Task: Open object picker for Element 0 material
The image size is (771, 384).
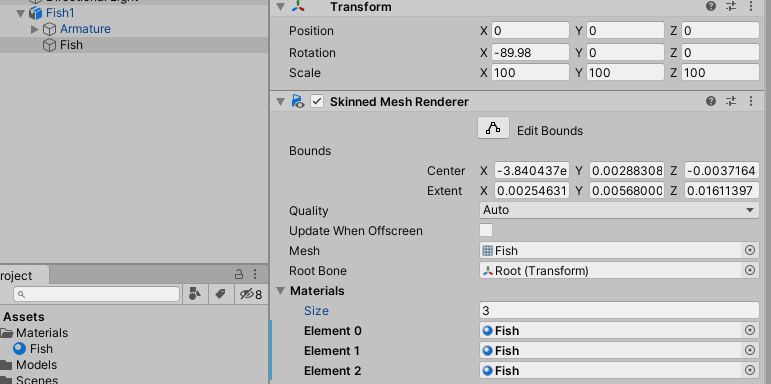Action: (x=750, y=330)
